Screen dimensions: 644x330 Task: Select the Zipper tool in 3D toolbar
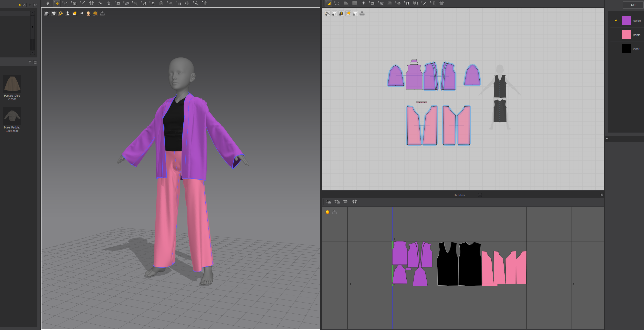161,3
